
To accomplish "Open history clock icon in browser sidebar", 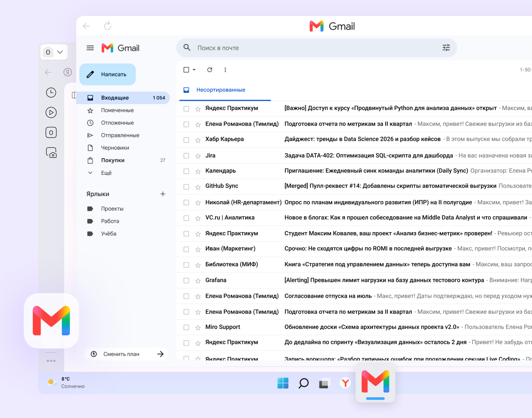I will [51, 92].
